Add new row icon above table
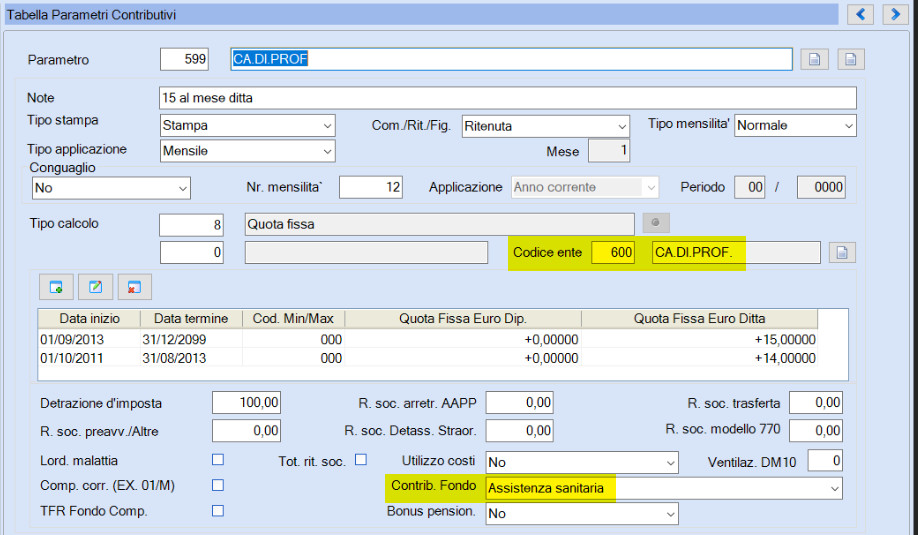This screenshot has height=535, width=918. coord(56,287)
